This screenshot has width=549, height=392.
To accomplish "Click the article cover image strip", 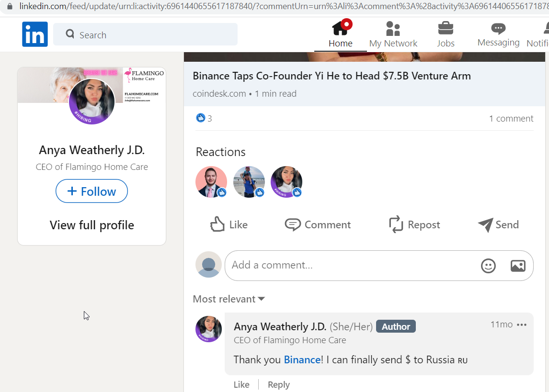I will pos(364,56).
